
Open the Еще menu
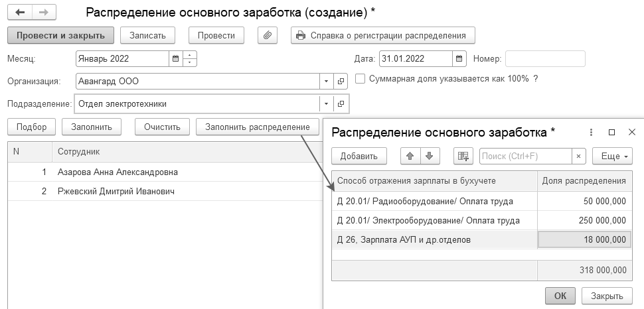click(x=612, y=156)
